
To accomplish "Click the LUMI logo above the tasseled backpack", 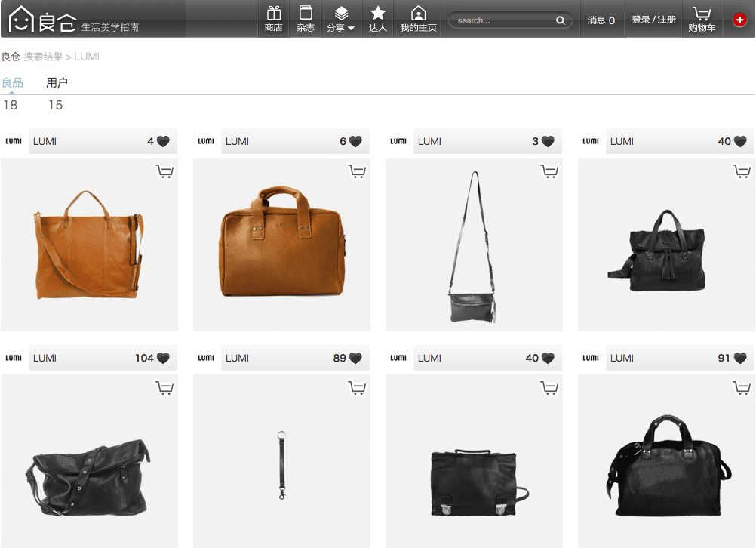I will coord(591,141).
